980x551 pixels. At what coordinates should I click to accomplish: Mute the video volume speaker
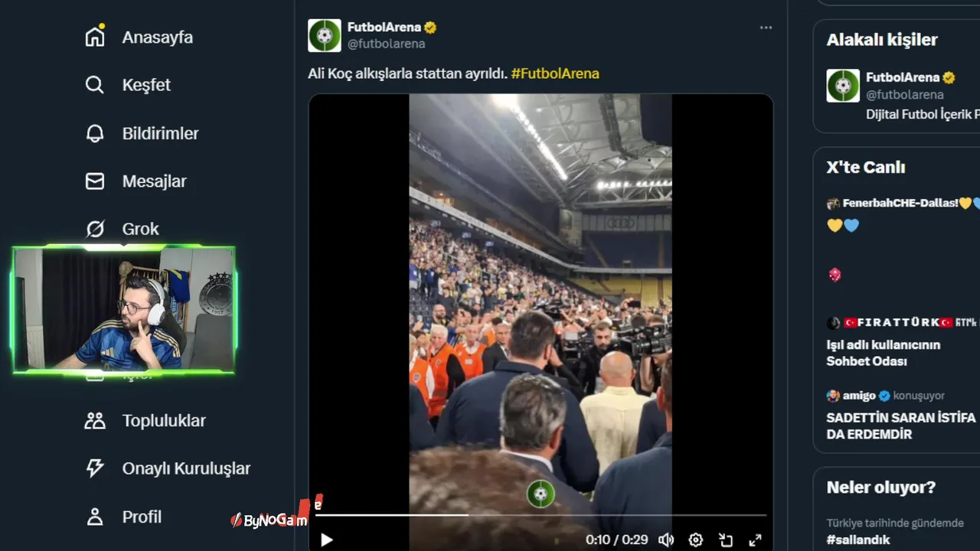click(666, 540)
